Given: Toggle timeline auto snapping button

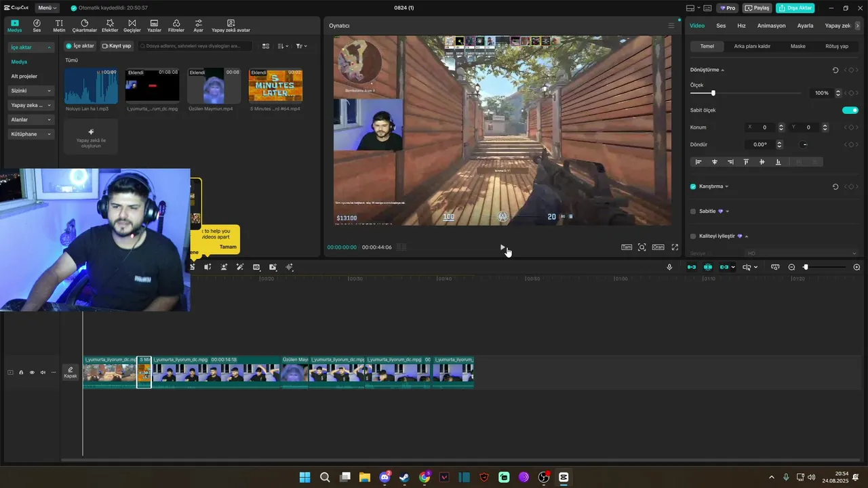Looking at the screenshot, I should pyautogui.click(x=708, y=267).
